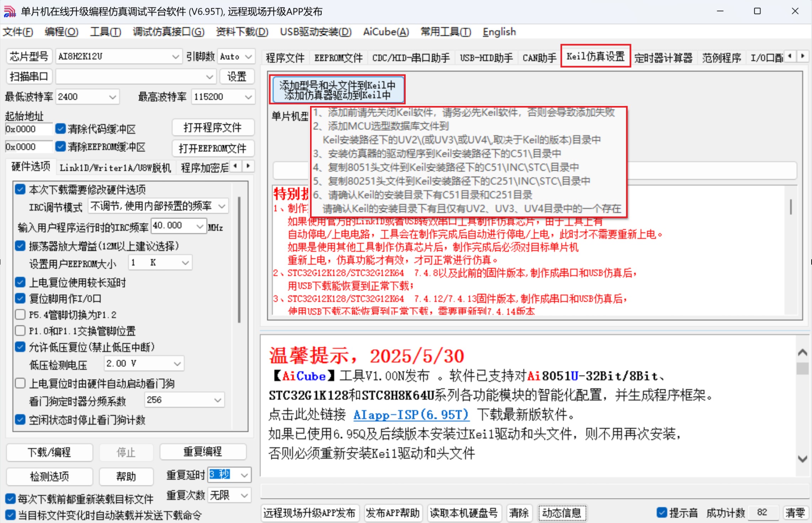Switch language via English menu
This screenshot has width=812, height=523.
point(499,32)
